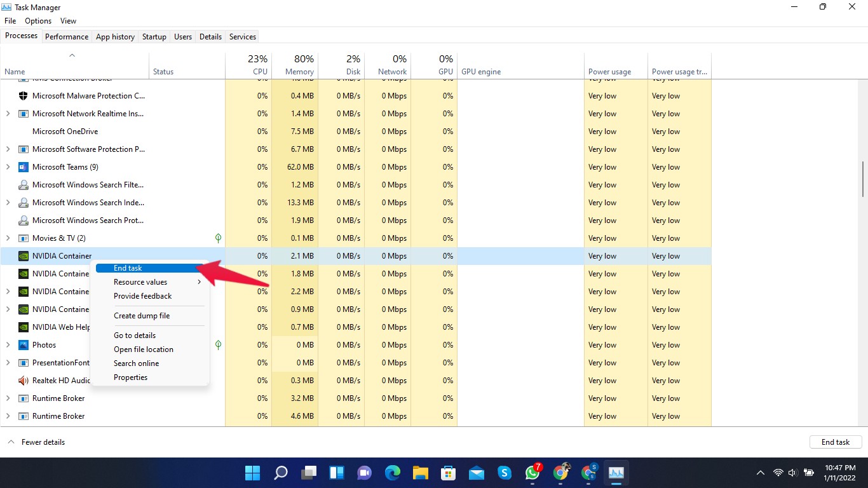The width and height of the screenshot is (868, 488).
Task: Expand the PresentationFont process group
Action: 8,363
